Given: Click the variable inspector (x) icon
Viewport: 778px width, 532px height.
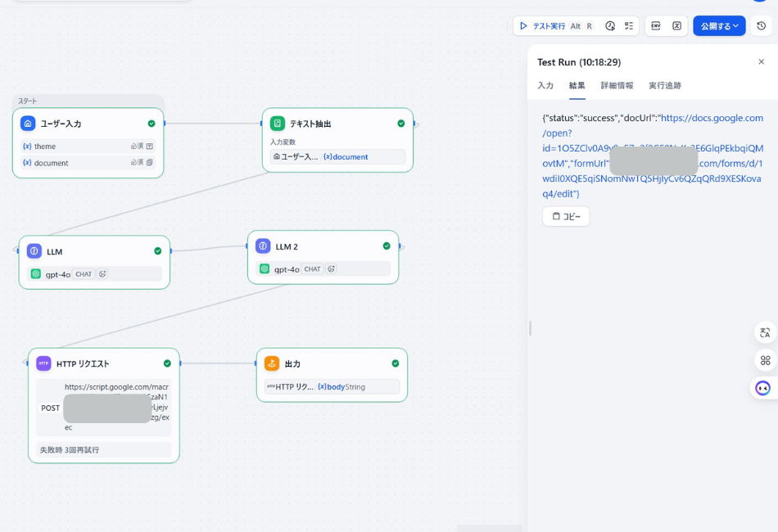Looking at the screenshot, I should point(677,25).
